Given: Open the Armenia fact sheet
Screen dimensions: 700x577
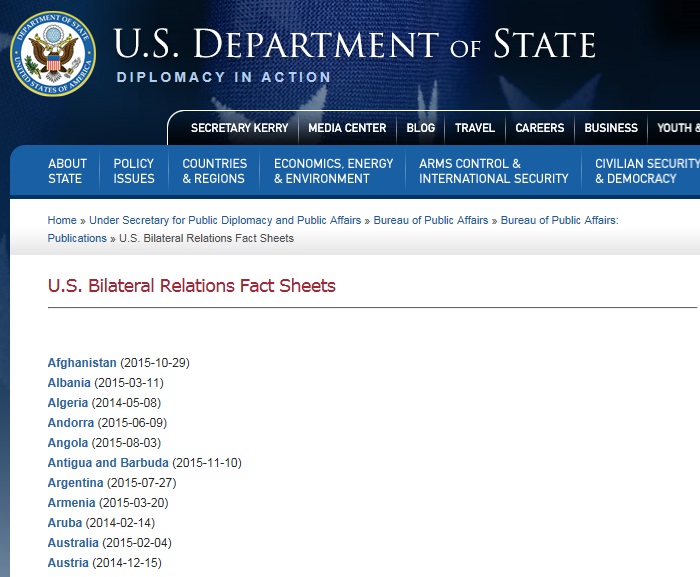Looking at the screenshot, I should (71, 503).
